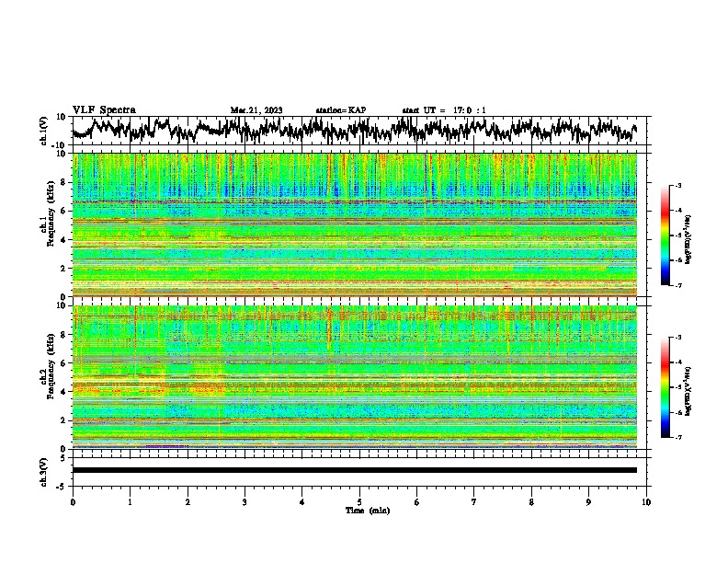Click the ch.1 spectrogram color scale bar

point(665,236)
